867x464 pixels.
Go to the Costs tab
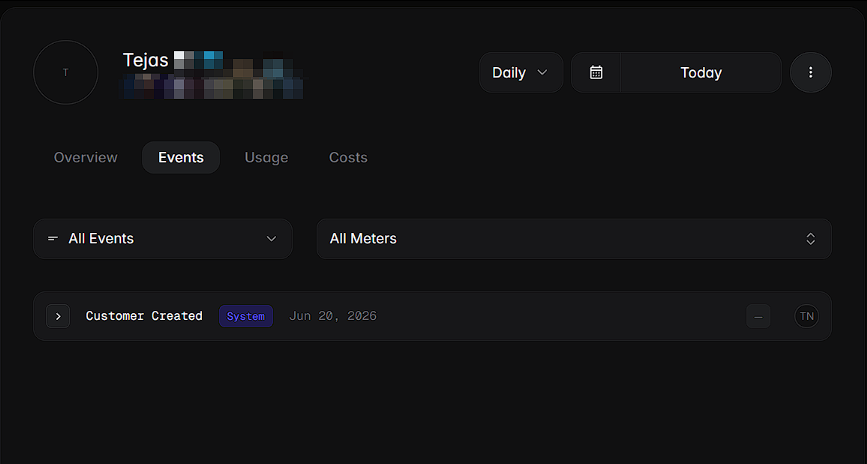348,158
